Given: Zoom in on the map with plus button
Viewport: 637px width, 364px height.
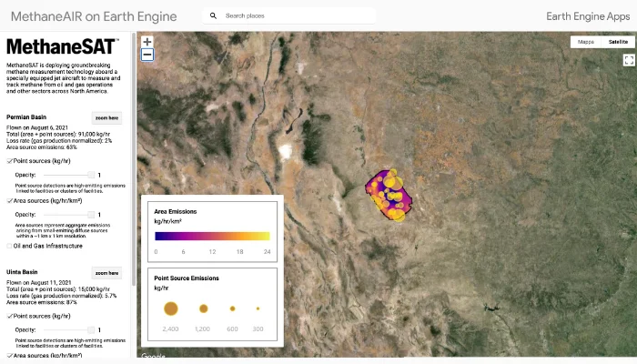Looking at the screenshot, I should point(147,42).
